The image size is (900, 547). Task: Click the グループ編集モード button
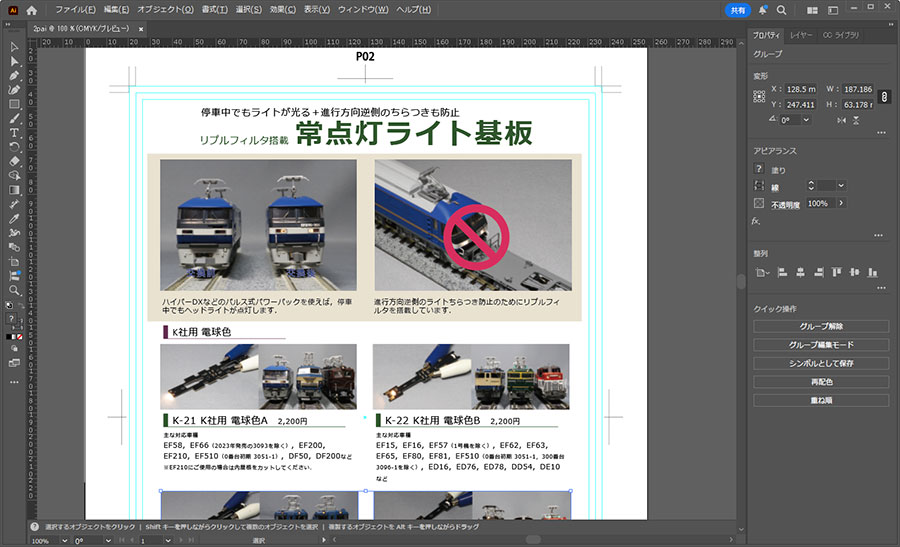[821, 344]
